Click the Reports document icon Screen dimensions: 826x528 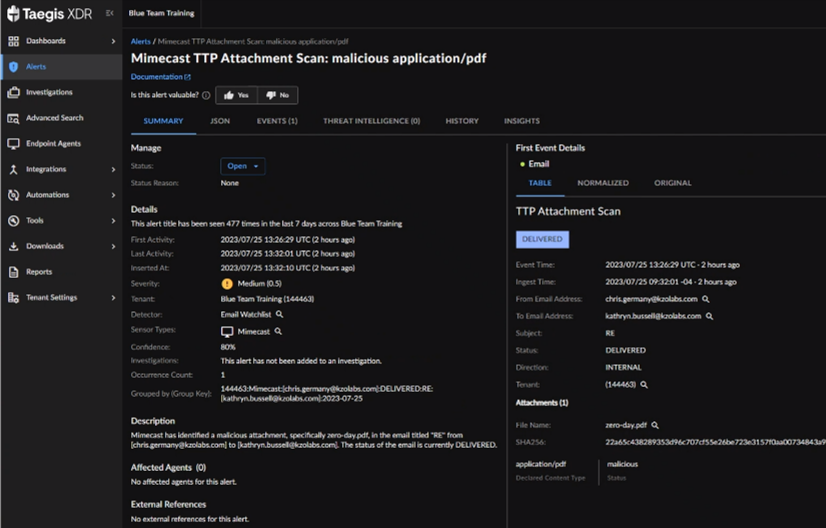click(x=13, y=272)
